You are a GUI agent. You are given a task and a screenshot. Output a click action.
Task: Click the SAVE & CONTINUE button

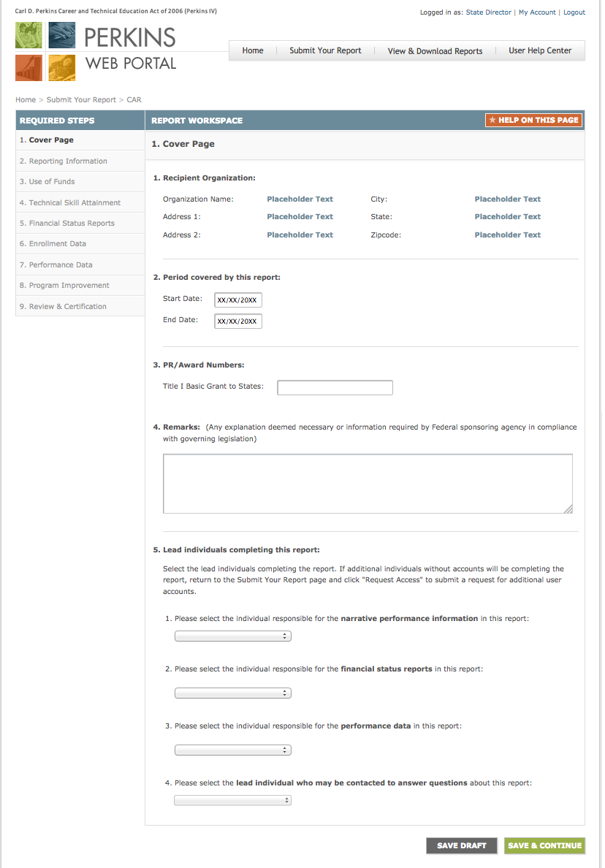pyautogui.click(x=544, y=845)
